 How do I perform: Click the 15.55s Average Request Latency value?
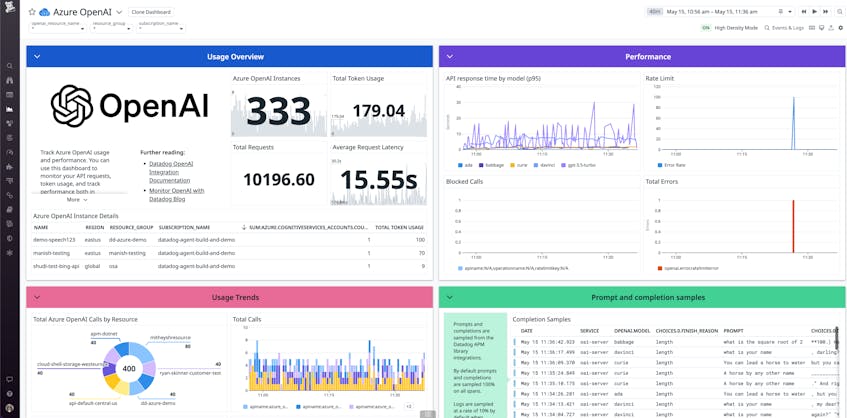[x=379, y=179]
